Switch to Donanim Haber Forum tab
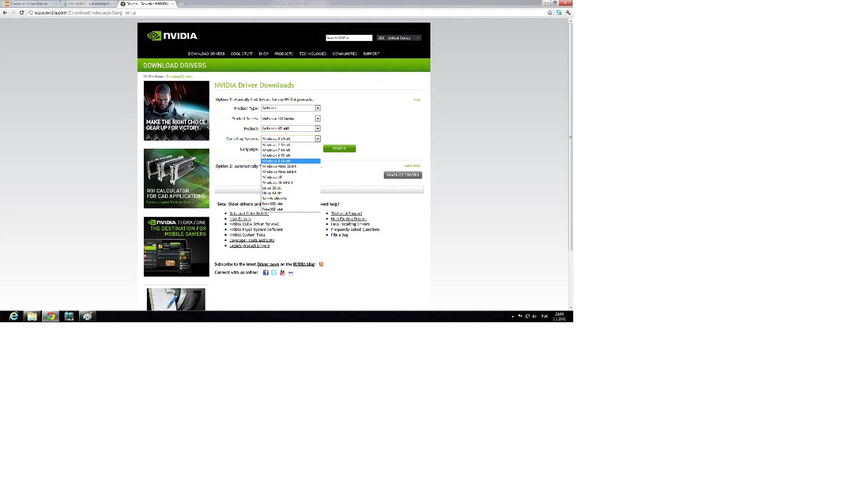The width and height of the screenshot is (868, 488). [30, 4]
